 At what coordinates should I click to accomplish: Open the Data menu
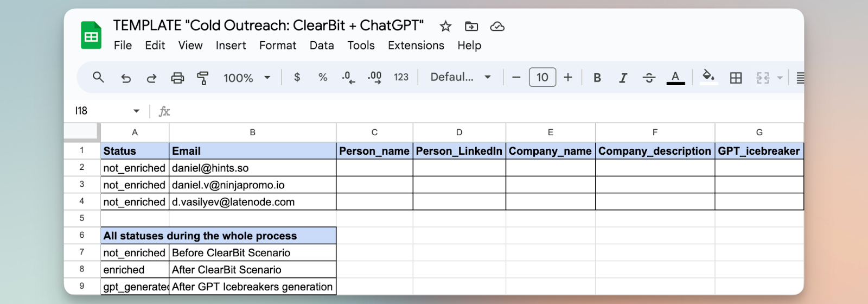click(x=322, y=46)
